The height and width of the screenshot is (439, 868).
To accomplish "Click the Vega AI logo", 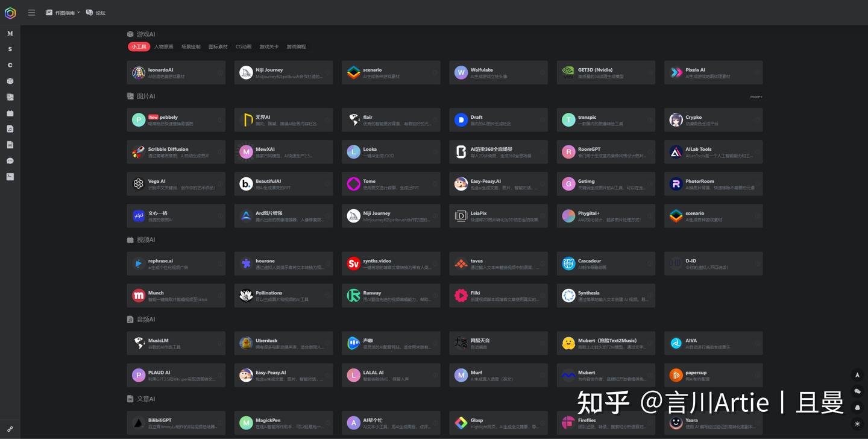I will (139, 184).
